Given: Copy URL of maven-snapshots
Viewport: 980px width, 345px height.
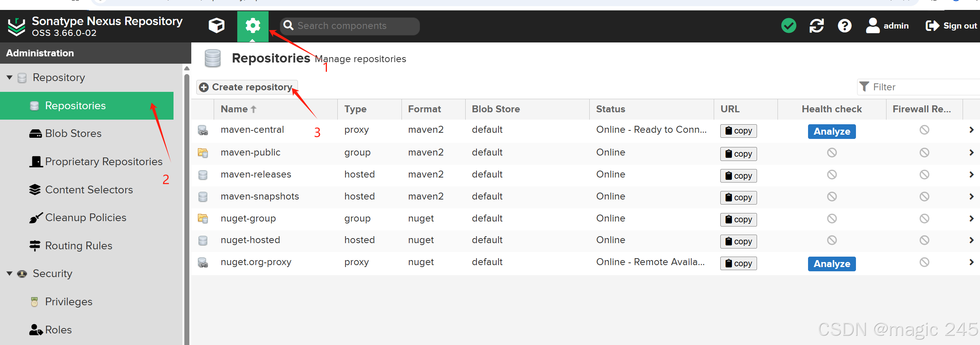Looking at the screenshot, I should click(x=738, y=198).
